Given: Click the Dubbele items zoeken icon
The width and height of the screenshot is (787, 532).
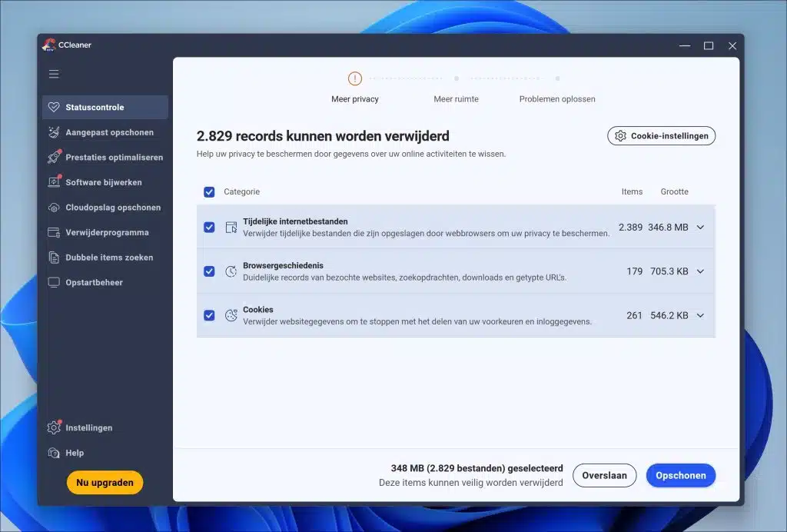Looking at the screenshot, I should pyautogui.click(x=54, y=258).
